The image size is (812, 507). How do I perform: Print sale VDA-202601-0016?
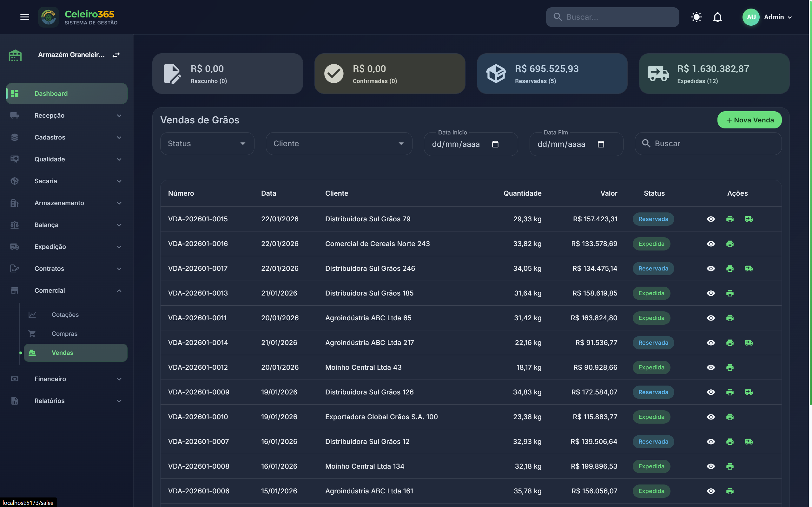click(x=729, y=244)
